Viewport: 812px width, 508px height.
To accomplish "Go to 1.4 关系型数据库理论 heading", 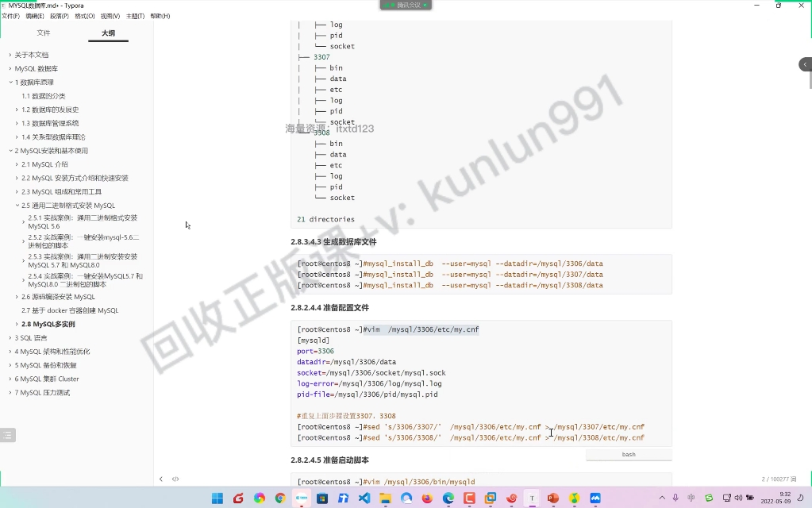I will (x=53, y=137).
